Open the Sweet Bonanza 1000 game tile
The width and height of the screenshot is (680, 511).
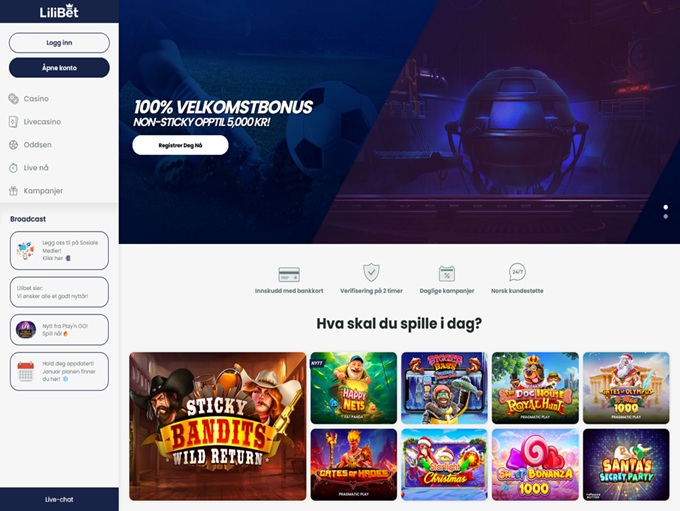click(x=535, y=465)
